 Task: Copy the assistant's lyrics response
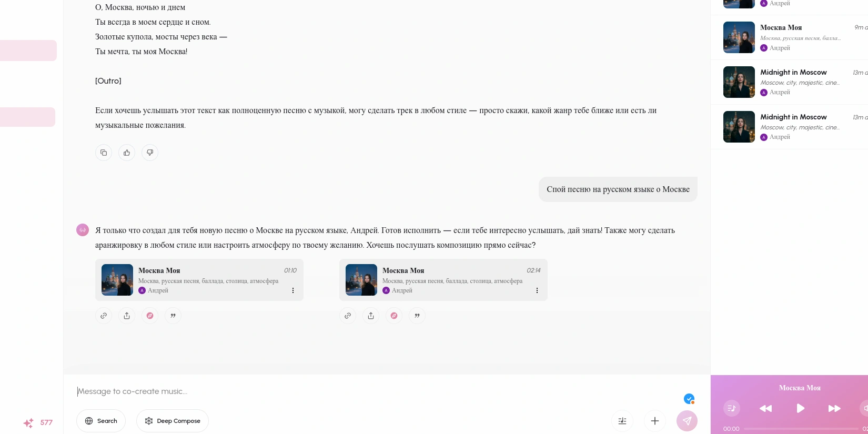point(104,153)
